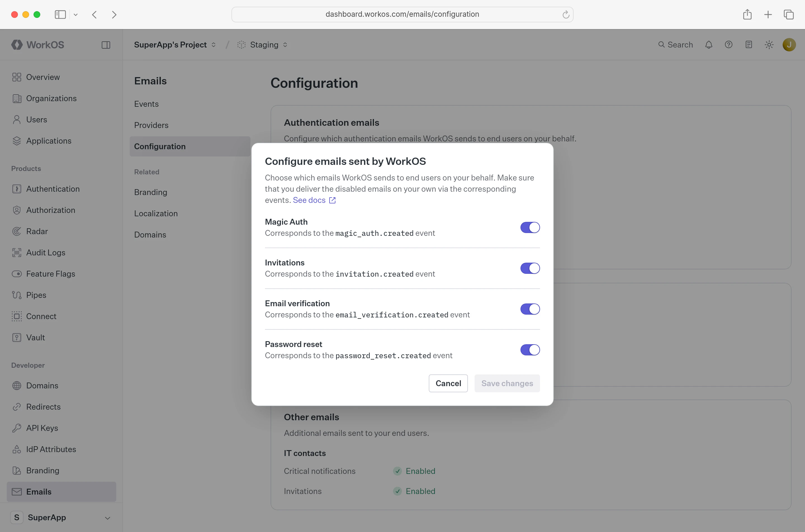The height and width of the screenshot is (532, 805).
Task: Click the Radar icon
Action: [16, 231]
